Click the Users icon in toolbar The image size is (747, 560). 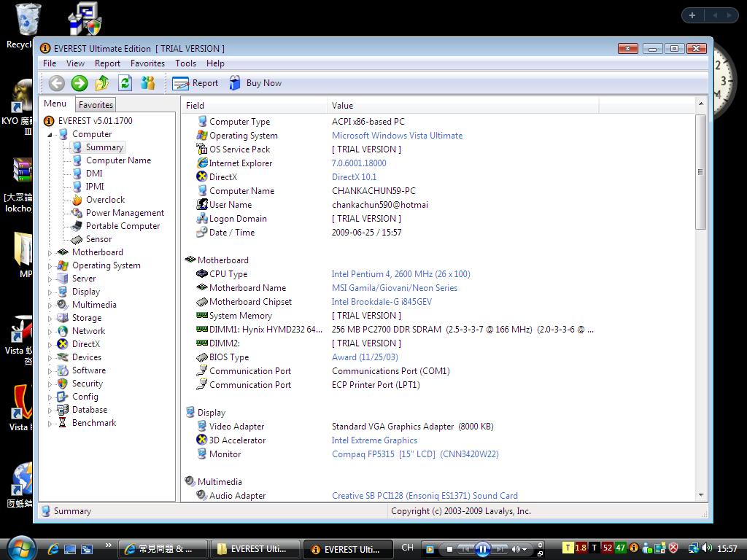[147, 83]
